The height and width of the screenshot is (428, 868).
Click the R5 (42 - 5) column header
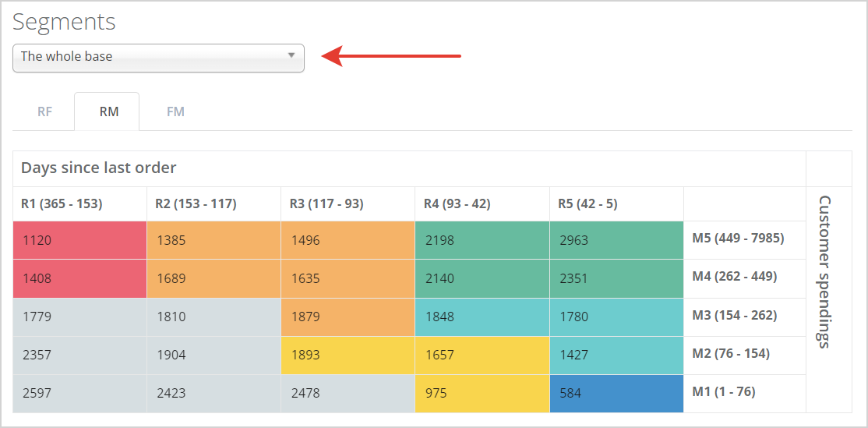tap(587, 204)
